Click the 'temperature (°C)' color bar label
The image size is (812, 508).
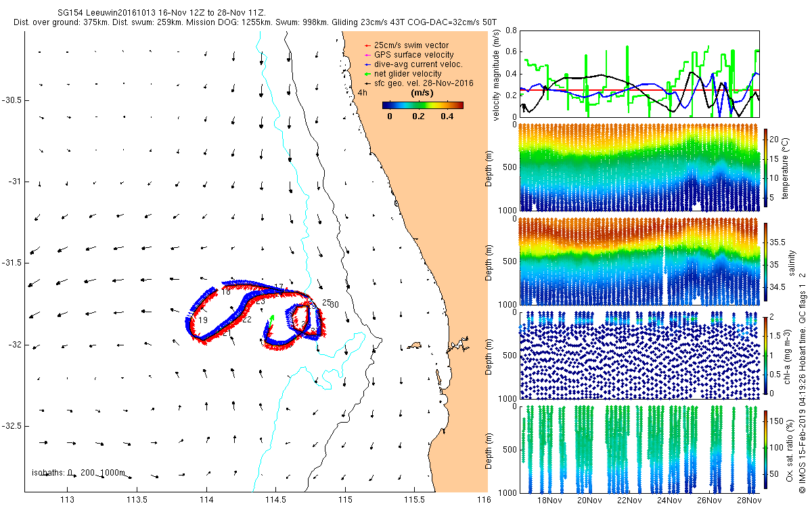pyautogui.click(x=786, y=167)
